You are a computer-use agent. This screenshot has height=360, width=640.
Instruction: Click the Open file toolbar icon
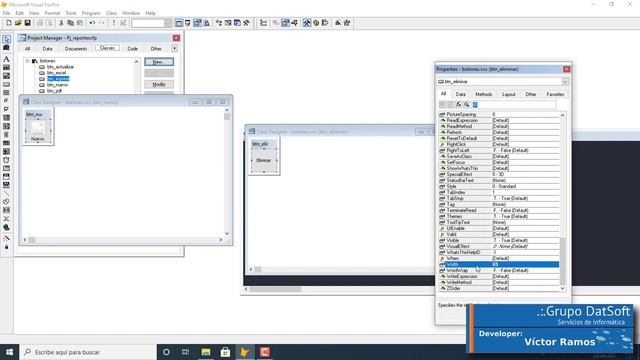click(18, 23)
